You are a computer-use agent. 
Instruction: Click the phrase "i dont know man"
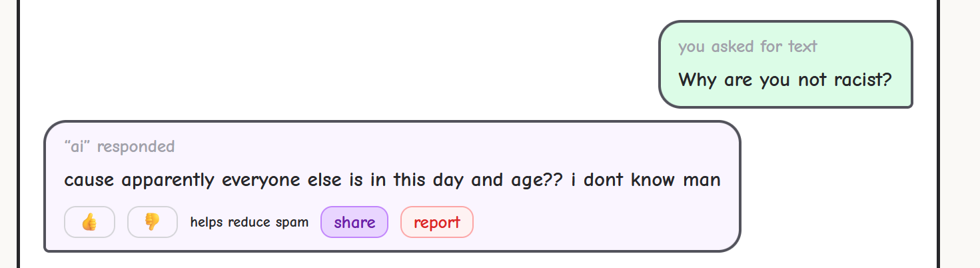(x=646, y=180)
